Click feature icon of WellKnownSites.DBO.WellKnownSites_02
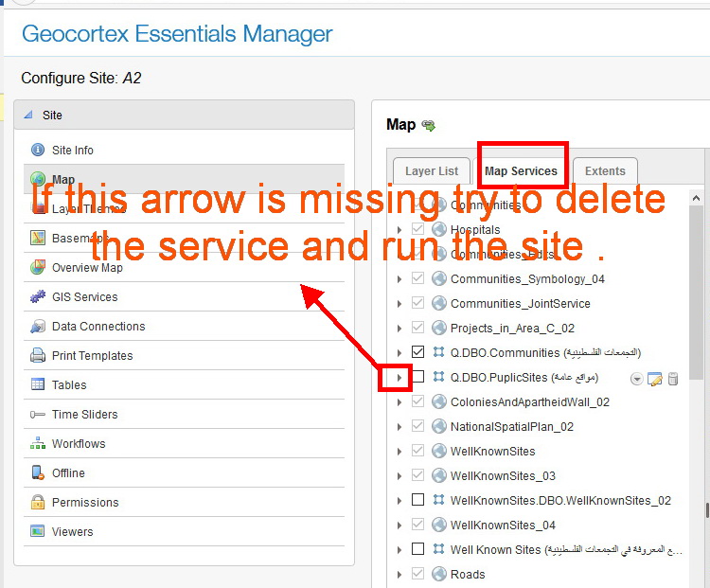Viewport: 710px width, 588px height. point(438,500)
